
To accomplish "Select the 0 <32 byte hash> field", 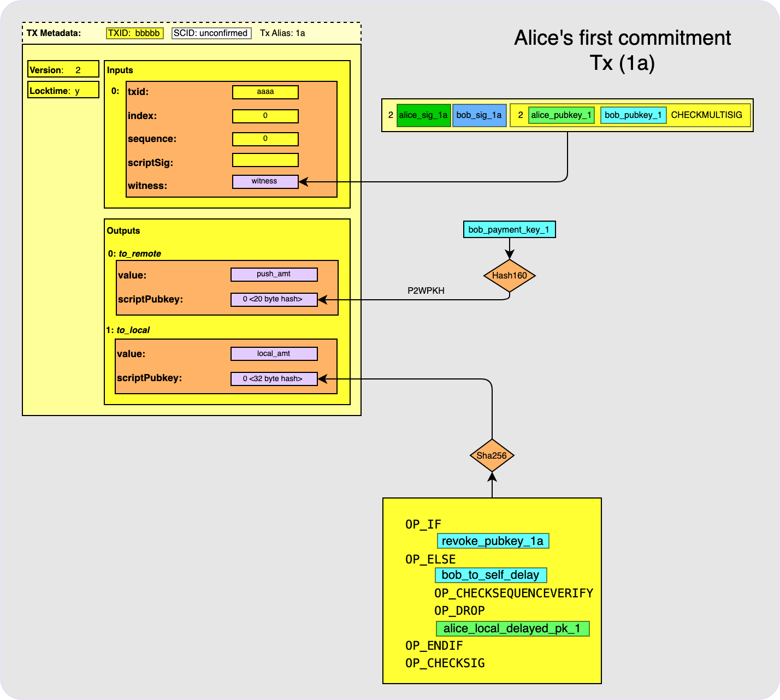I will [274, 379].
